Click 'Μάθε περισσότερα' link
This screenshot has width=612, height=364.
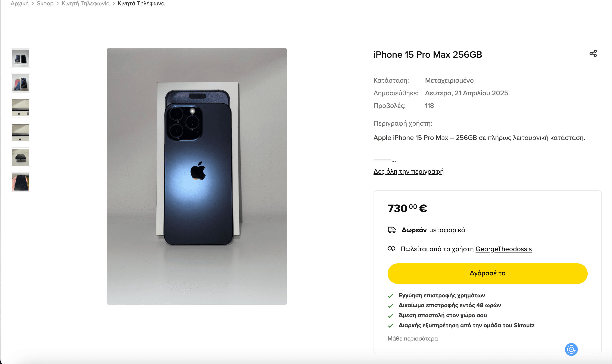pyautogui.click(x=412, y=339)
